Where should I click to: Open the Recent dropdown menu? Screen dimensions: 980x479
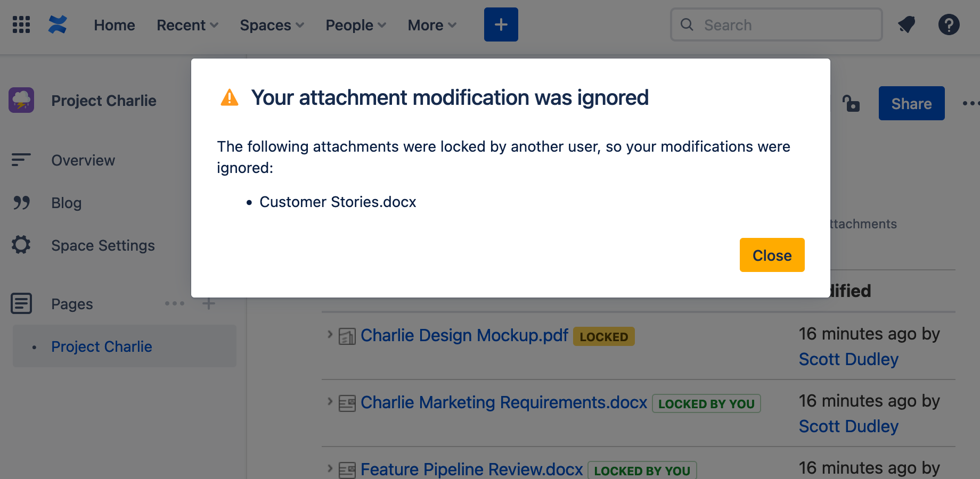(187, 25)
